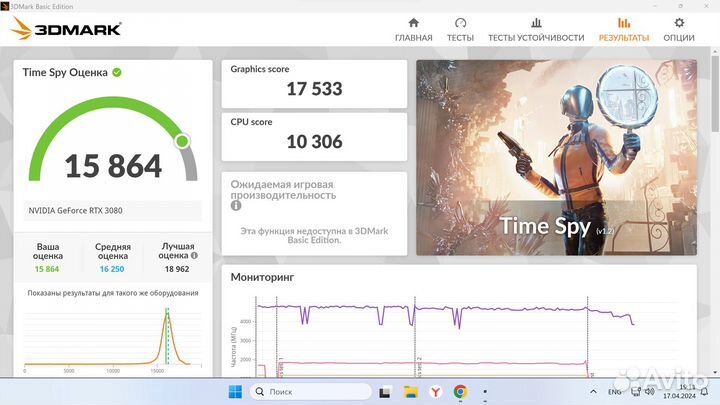
Task: Click the Показаны результаты для такого же оборудования text
Action: pos(112,293)
